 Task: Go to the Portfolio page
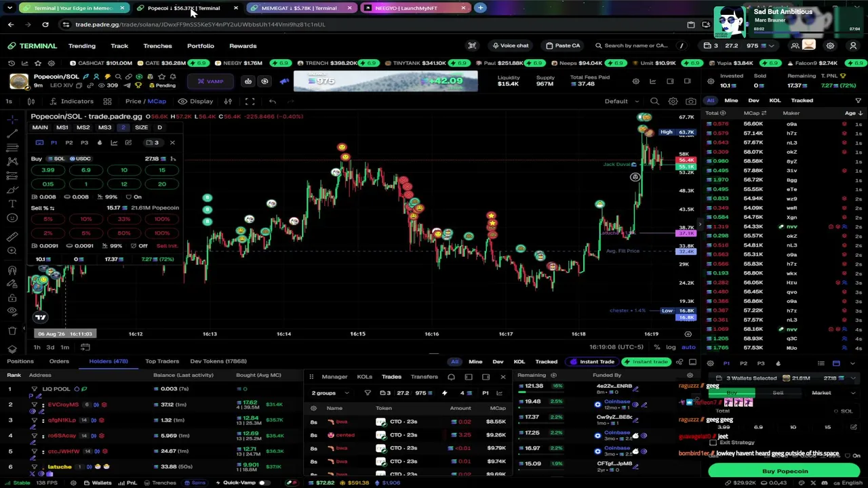pyautogui.click(x=201, y=45)
